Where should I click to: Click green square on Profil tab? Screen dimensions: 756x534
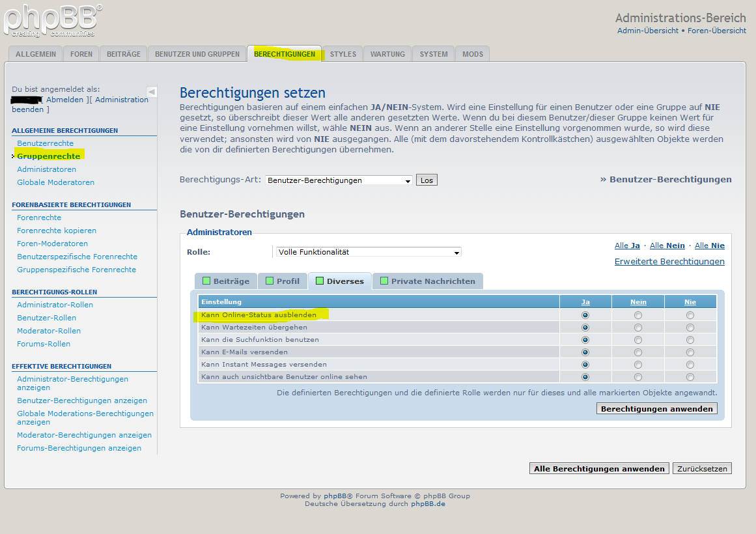tap(270, 281)
